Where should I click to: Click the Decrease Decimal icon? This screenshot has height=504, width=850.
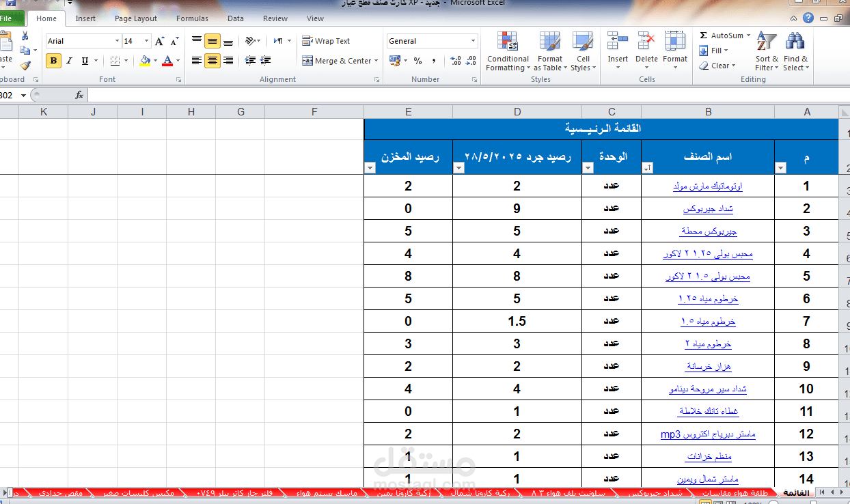coord(471,61)
